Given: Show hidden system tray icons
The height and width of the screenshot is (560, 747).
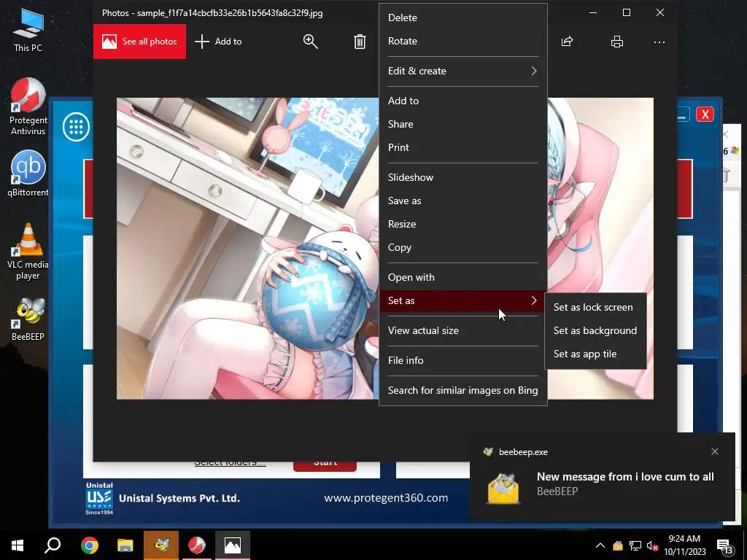Looking at the screenshot, I should pyautogui.click(x=600, y=545).
